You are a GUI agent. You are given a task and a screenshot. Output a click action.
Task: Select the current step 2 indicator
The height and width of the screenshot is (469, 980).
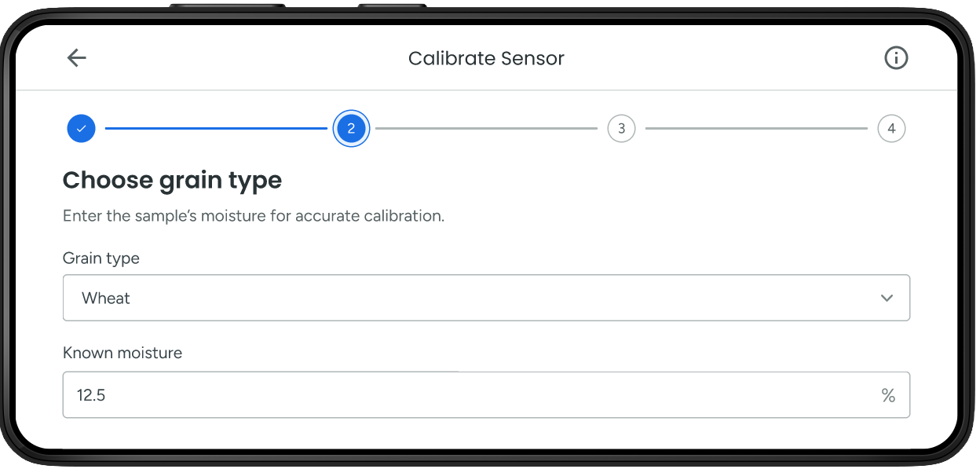351,128
